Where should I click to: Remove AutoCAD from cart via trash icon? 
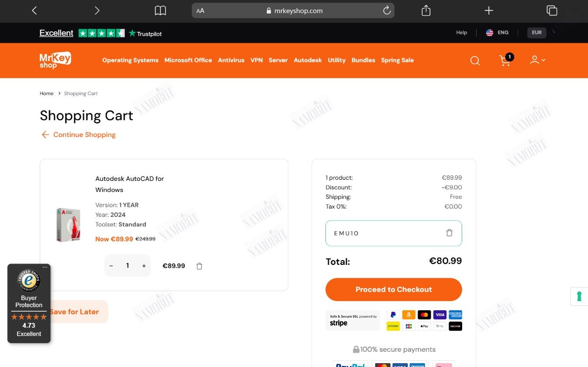(199, 266)
